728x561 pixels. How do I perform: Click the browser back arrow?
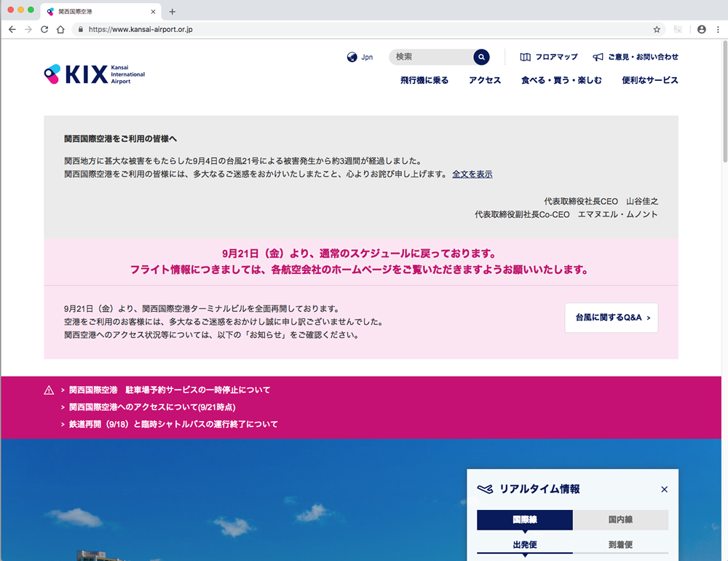click(12, 29)
